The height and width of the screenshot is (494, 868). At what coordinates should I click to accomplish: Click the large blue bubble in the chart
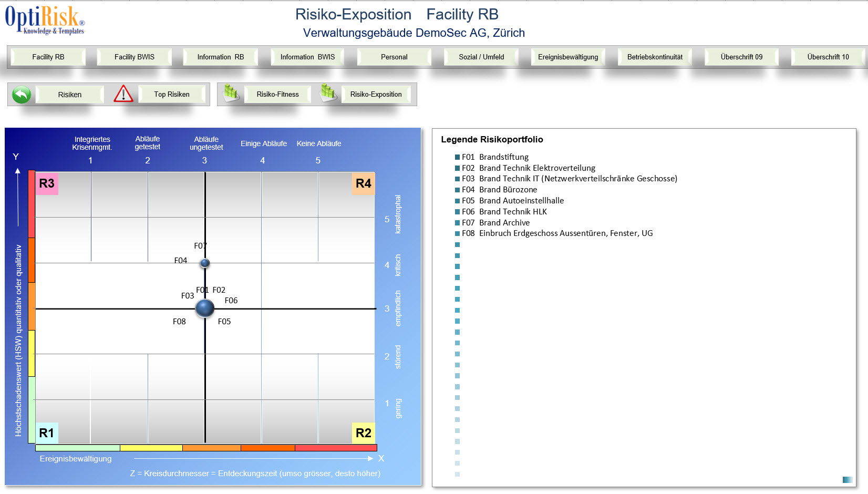(204, 308)
